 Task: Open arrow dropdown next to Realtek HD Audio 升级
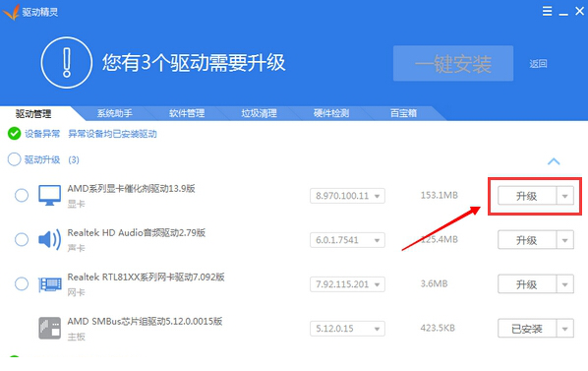[564, 240]
